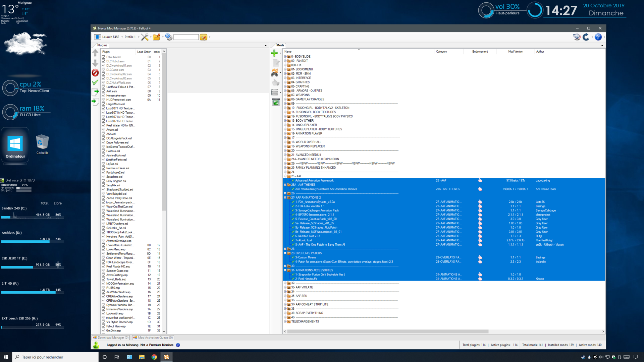Switch to the Download Manager tab
644x362 pixels.
click(111, 338)
